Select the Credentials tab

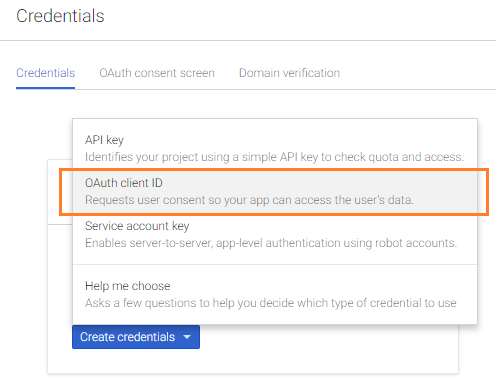46,73
